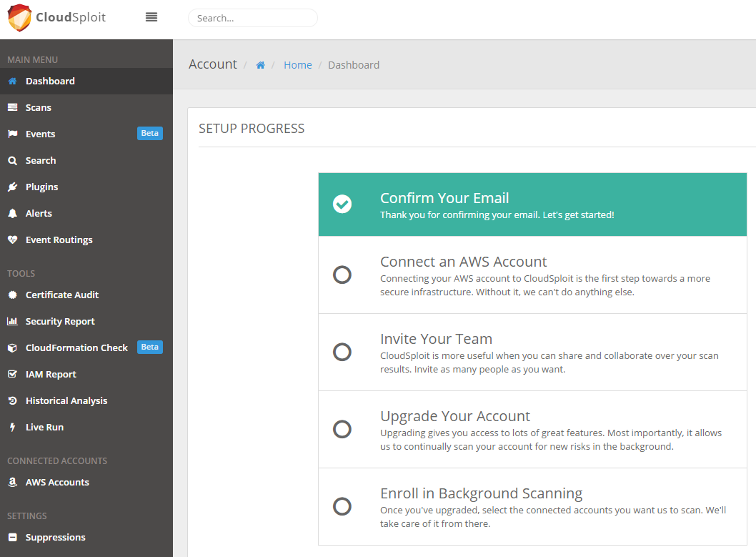Click the Event Routings heartbeat icon

coord(13,240)
